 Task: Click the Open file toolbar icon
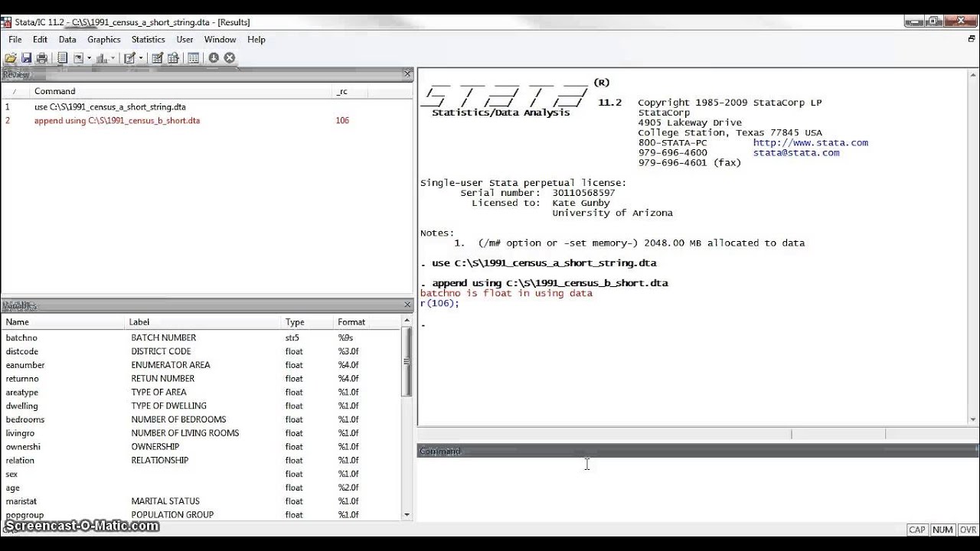pyautogui.click(x=11, y=58)
